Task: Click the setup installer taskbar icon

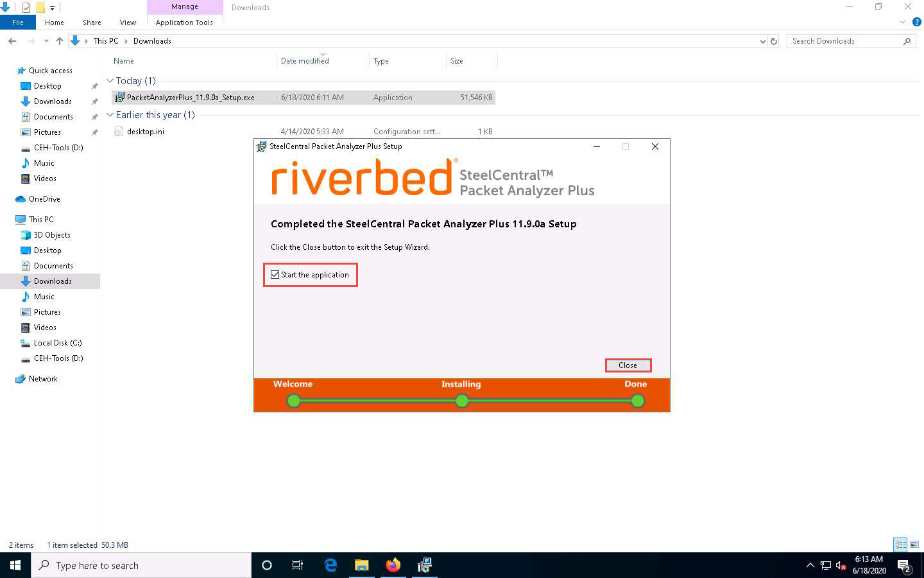Action: click(x=425, y=565)
